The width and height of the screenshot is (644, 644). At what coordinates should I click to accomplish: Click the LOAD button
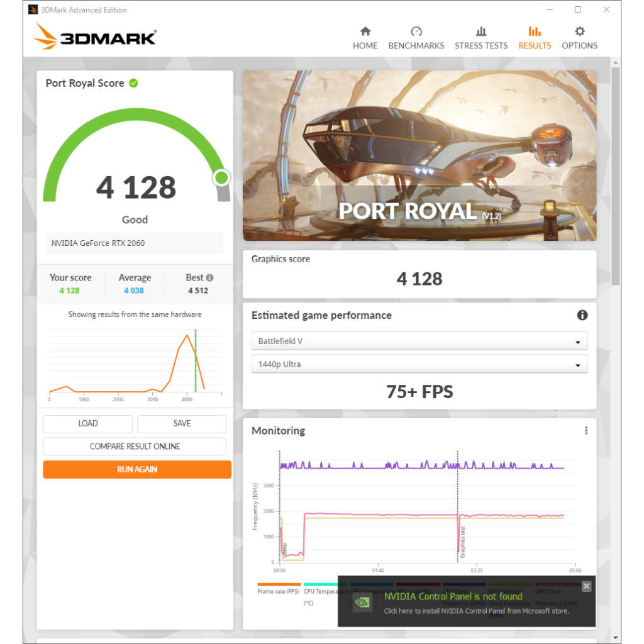coord(88,423)
